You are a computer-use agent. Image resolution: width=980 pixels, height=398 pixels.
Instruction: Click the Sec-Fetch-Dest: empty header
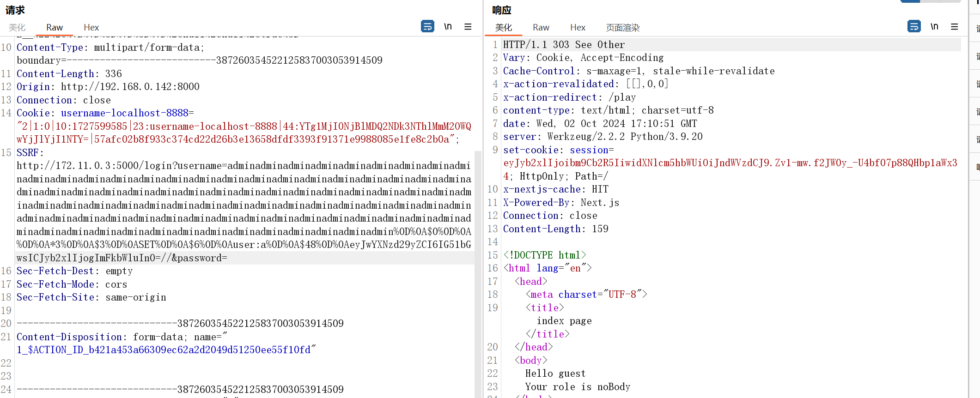click(x=75, y=271)
